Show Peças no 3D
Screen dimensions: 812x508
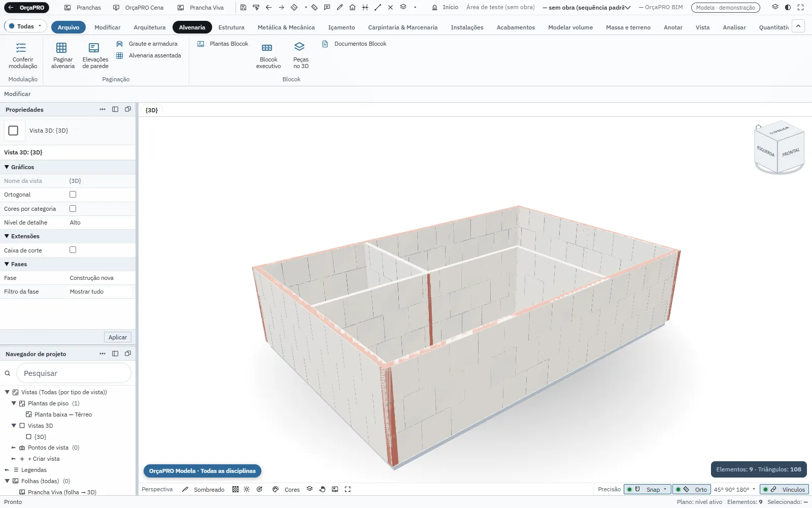[x=300, y=55]
